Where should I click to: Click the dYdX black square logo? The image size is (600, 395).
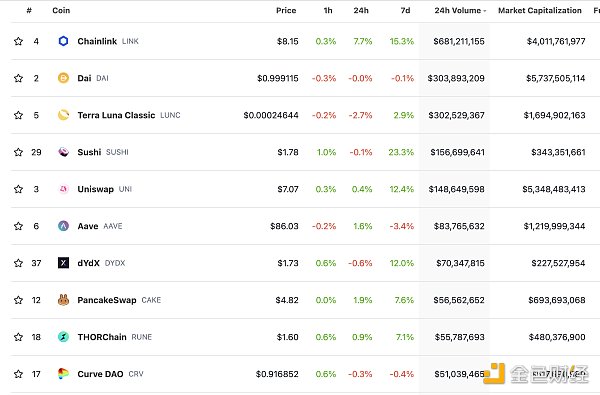click(x=64, y=263)
